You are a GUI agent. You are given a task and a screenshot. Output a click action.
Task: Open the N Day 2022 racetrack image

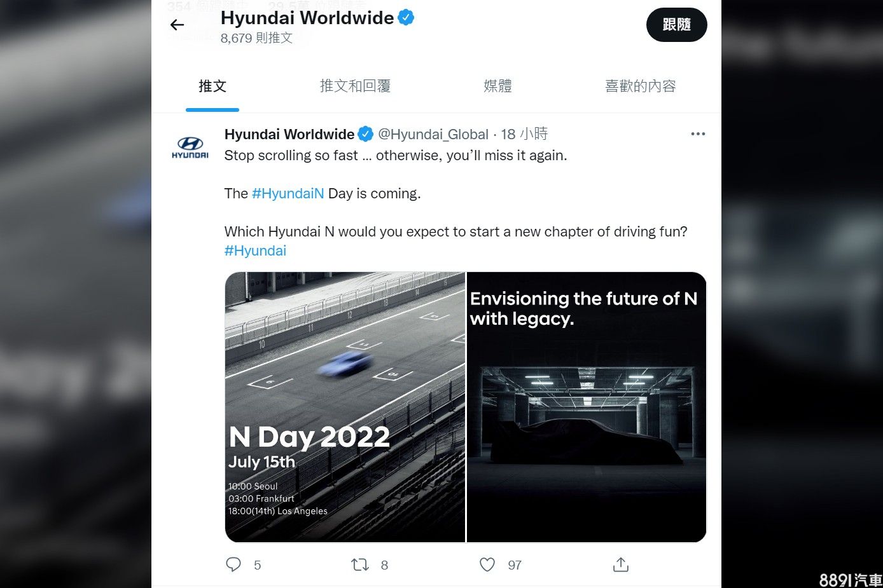pos(345,407)
